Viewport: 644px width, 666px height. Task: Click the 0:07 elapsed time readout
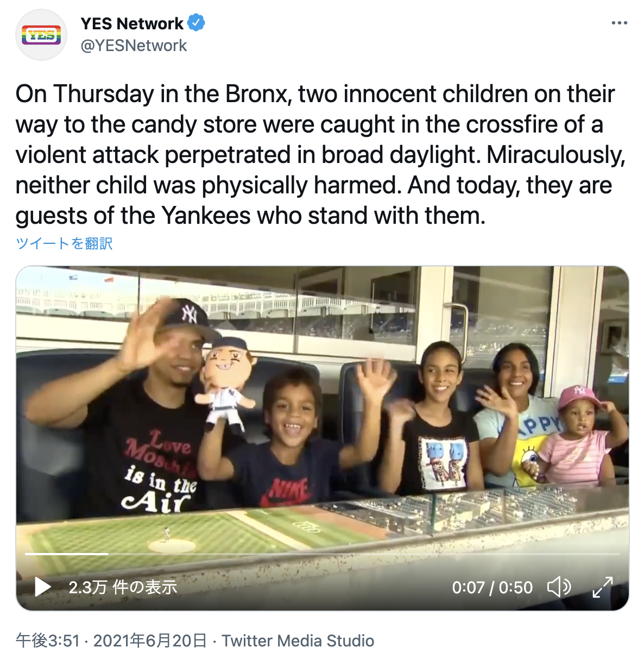[x=468, y=587]
